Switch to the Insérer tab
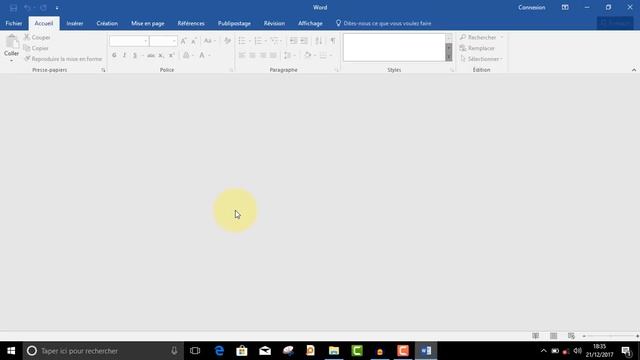This screenshot has height=360, width=640. [x=75, y=23]
